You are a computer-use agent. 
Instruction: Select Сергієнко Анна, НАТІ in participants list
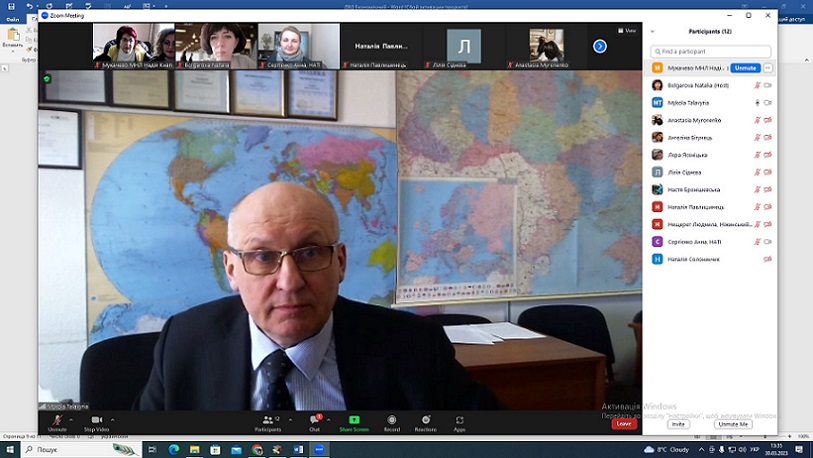tap(710, 242)
